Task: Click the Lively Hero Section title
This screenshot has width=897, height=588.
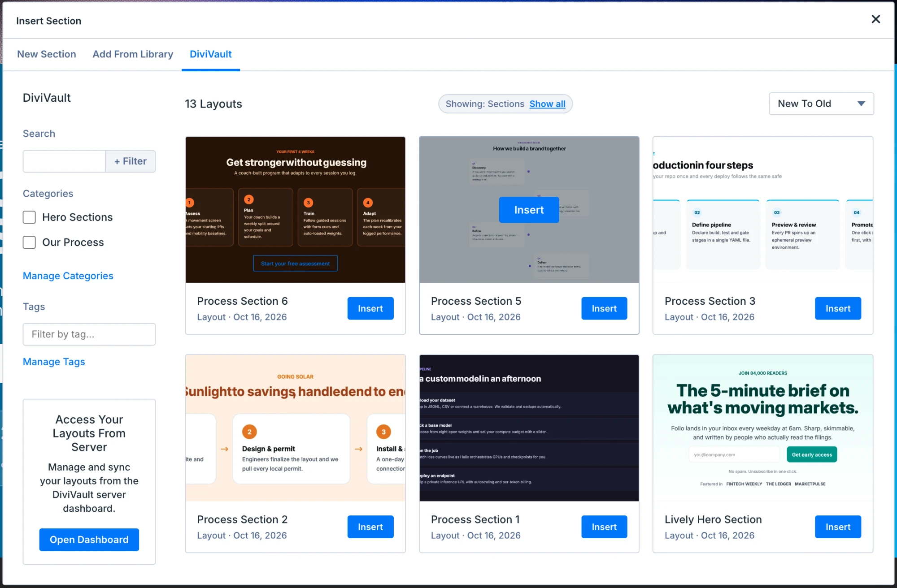Action: pyautogui.click(x=713, y=519)
